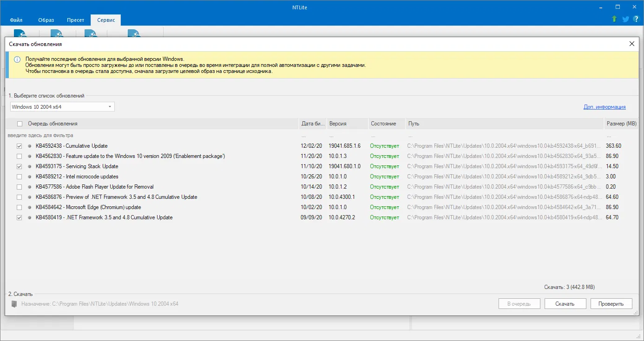
Task: Click the Отсутствует state for KB4589212
Action: [x=384, y=177]
